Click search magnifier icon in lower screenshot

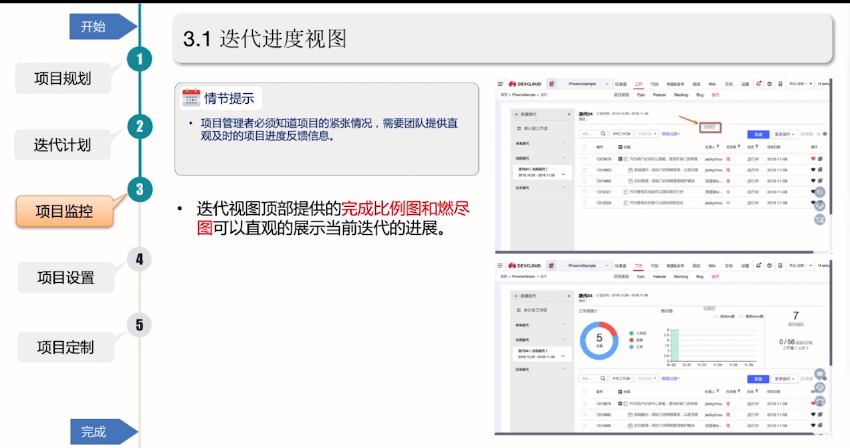pos(603,378)
